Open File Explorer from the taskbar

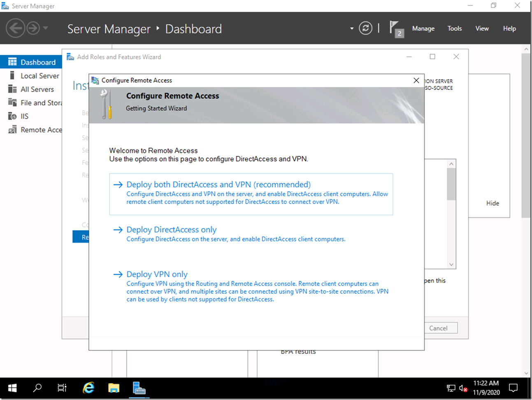coord(114,388)
